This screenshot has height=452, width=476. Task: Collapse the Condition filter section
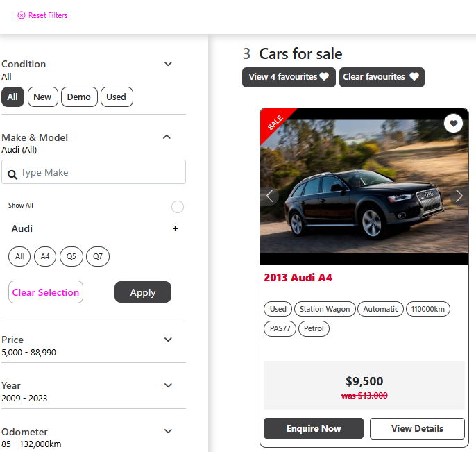167,64
